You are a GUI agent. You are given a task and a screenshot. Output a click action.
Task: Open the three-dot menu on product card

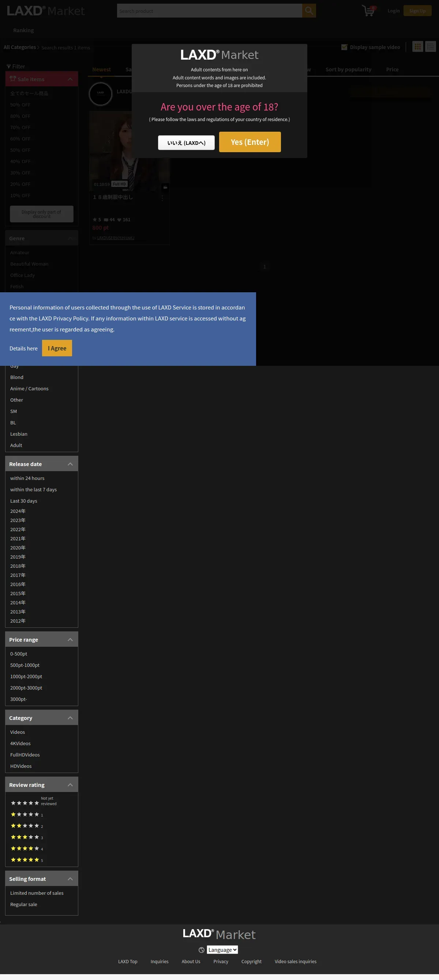[162, 198]
